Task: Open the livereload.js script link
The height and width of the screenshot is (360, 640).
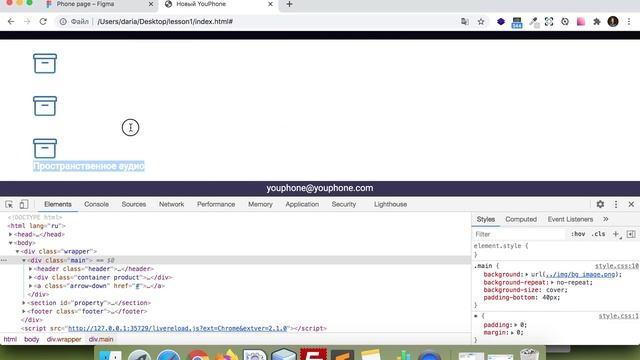Action: tap(178, 328)
